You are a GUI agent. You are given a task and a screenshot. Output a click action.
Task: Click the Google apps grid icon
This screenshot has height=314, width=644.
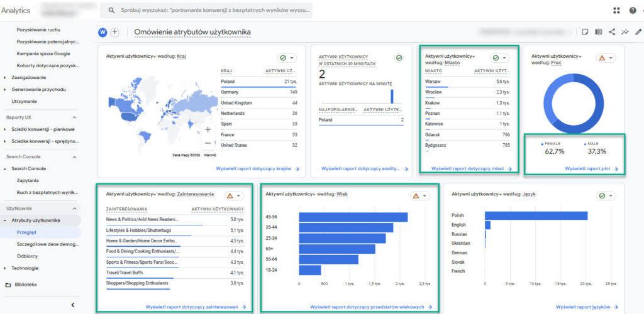pyautogui.click(x=616, y=10)
